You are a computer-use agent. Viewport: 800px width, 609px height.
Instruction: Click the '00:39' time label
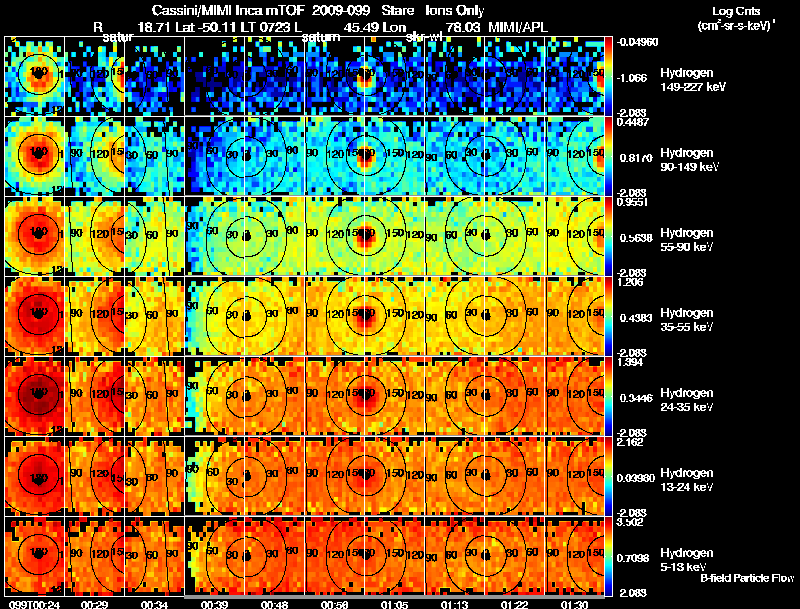coord(214,605)
